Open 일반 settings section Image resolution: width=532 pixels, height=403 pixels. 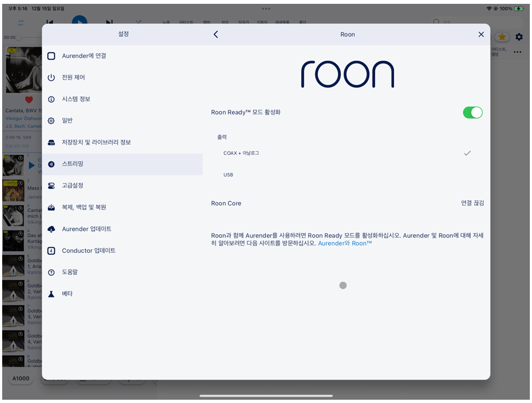[x=123, y=121]
